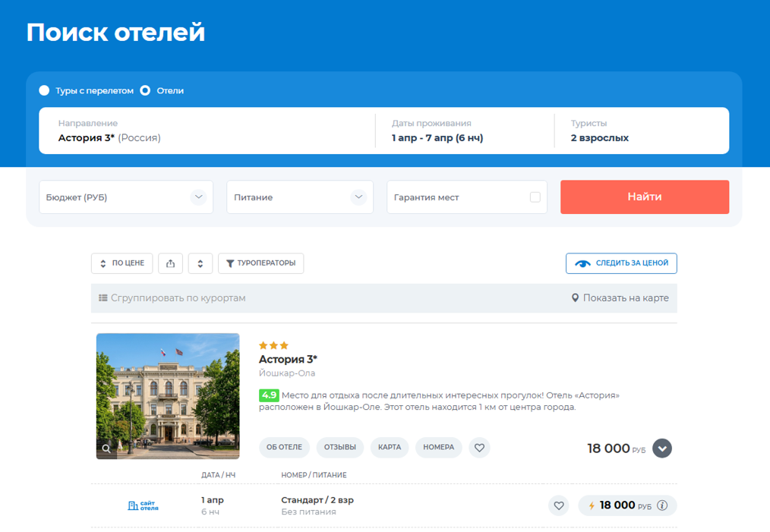770x532 pixels.
Task: Click the 'Поиск отелей' page heading
Action: pos(115,33)
